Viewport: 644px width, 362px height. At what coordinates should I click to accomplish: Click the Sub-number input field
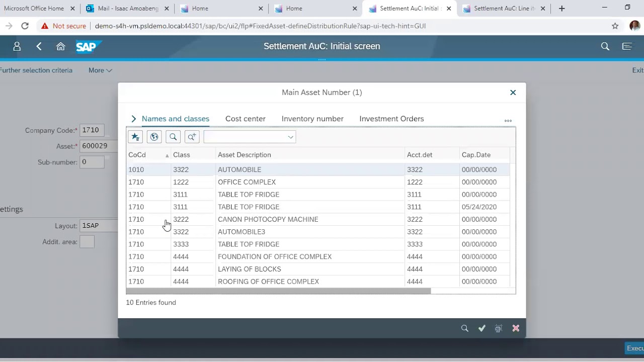[92, 162]
